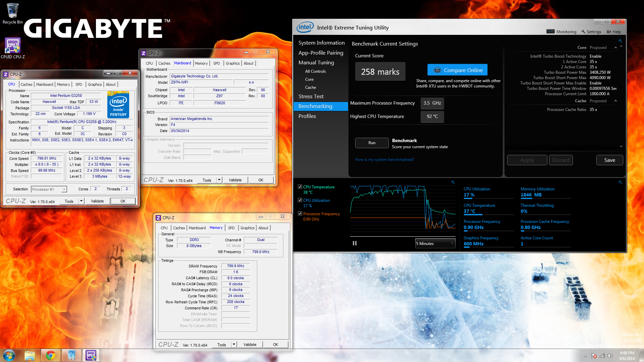Click the 258 marks score box
The width and height of the screenshot is (644, 362).
pyautogui.click(x=380, y=71)
